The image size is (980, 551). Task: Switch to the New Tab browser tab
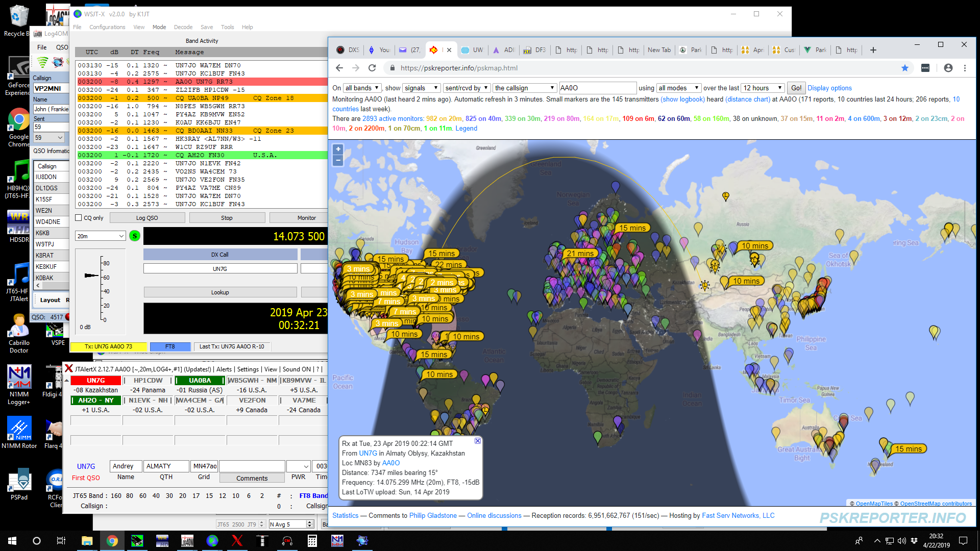point(659,50)
